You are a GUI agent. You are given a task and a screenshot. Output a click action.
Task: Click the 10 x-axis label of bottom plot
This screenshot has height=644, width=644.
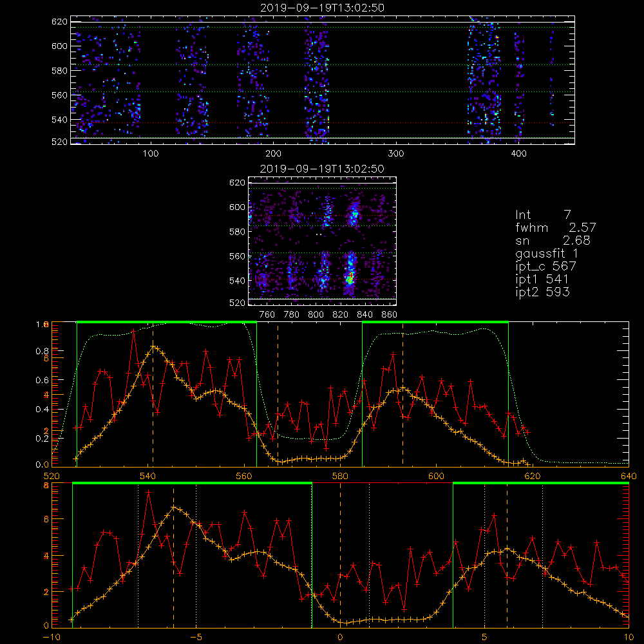coord(629,638)
